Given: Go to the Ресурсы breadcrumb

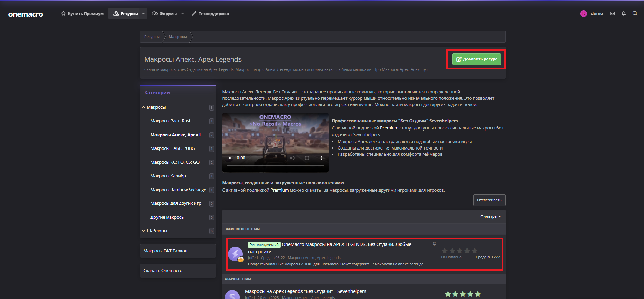Looking at the screenshot, I should pos(152,37).
